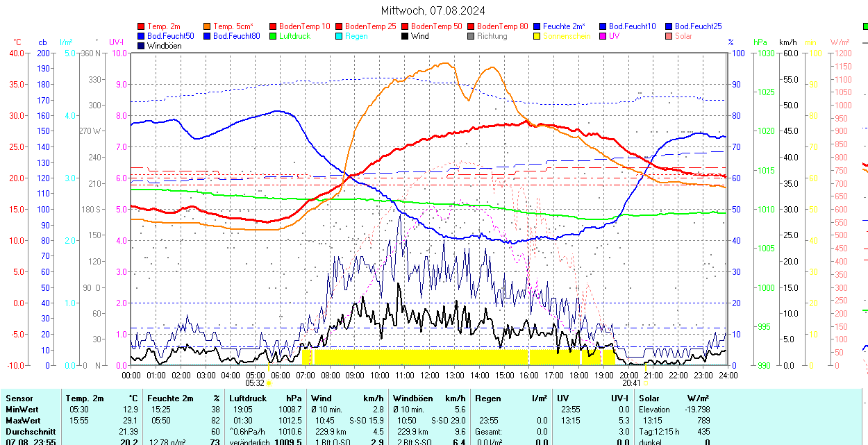Click average temperature value 21.39

pos(130,432)
